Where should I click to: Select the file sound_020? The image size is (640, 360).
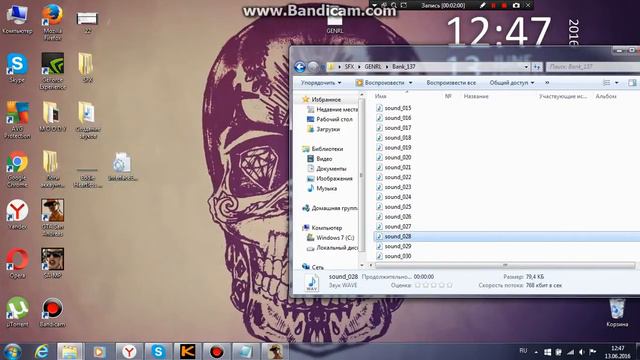click(x=393, y=157)
